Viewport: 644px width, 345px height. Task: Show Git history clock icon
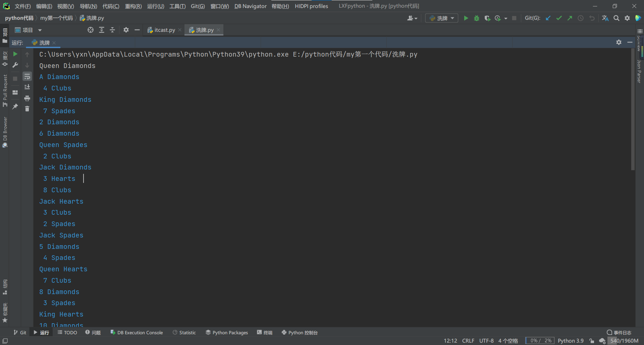pos(581,18)
